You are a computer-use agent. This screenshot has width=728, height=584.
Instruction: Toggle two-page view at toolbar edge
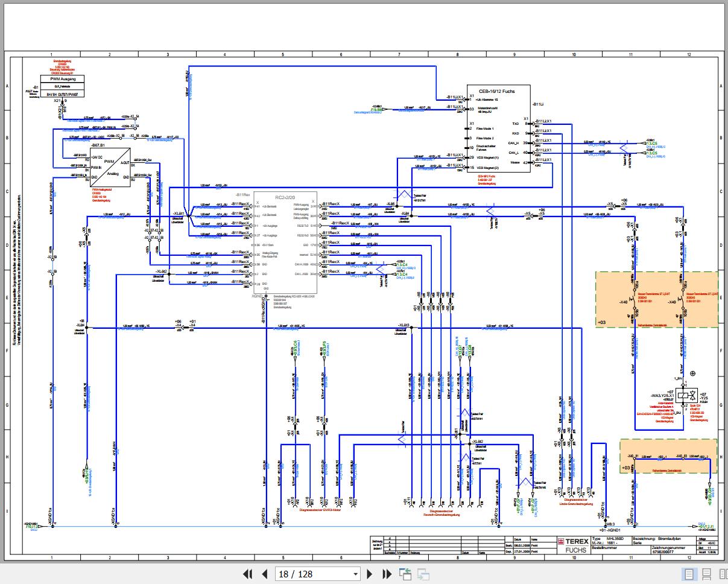coord(723,574)
